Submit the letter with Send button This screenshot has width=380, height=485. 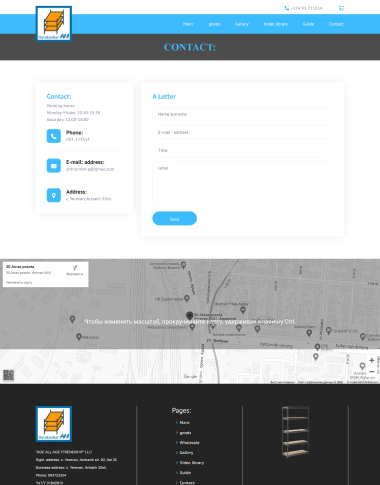pyautogui.click(x=175, y=219)
